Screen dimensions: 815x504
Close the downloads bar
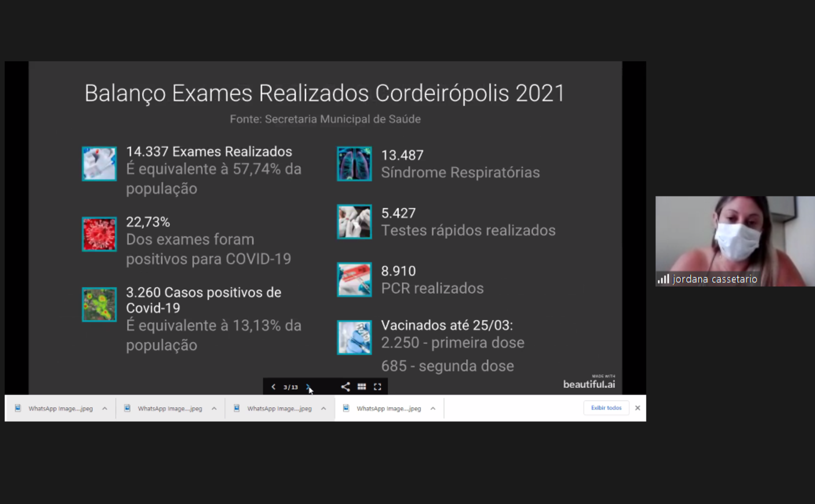pos(637,408)
